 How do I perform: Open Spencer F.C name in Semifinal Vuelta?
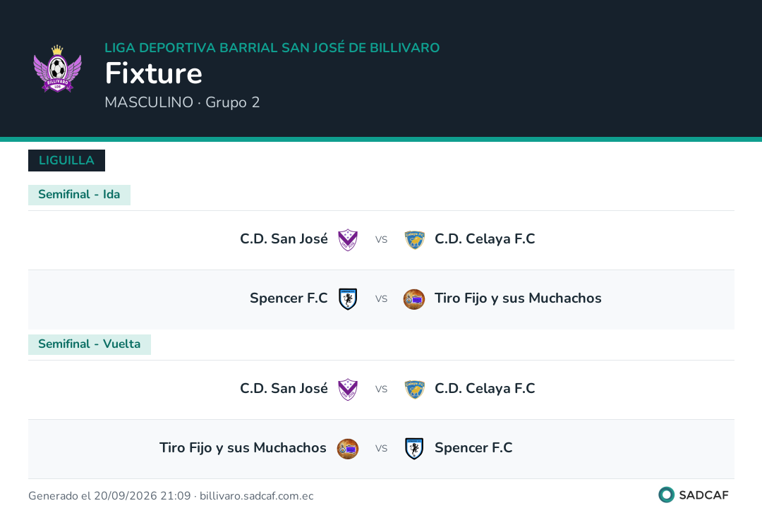[x=474, y=448]
